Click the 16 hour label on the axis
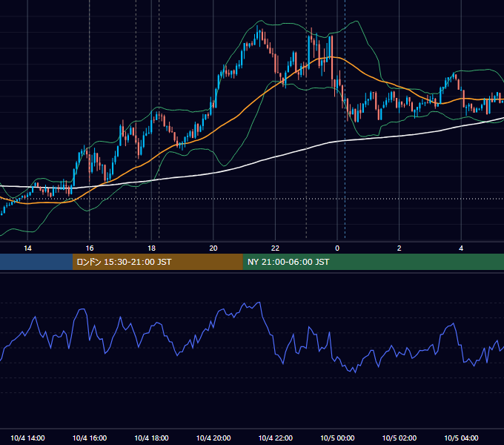 pos(90,248)
